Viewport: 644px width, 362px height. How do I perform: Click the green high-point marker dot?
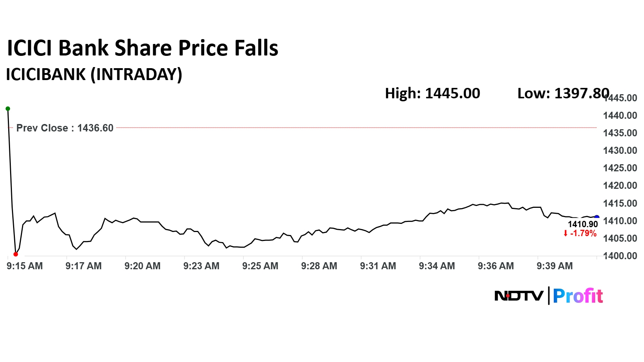click(x=8, y=109)
